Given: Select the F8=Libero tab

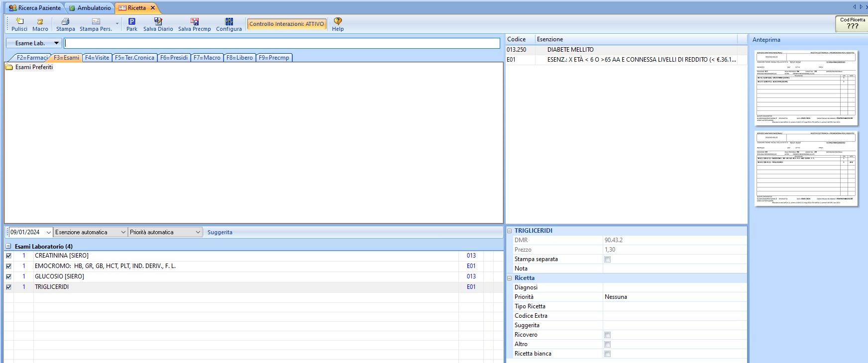Looking at the screenshot, I should [240, 58].
